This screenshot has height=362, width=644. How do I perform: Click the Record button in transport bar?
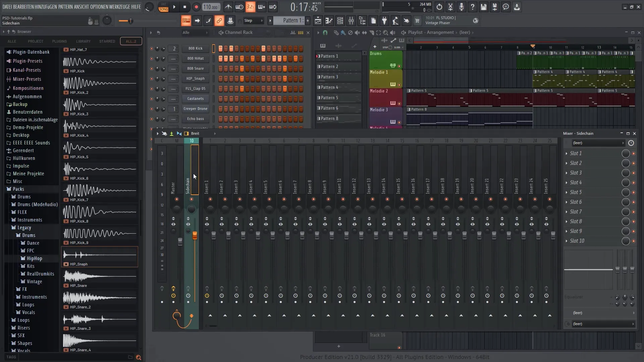click(x=196, y=7)
